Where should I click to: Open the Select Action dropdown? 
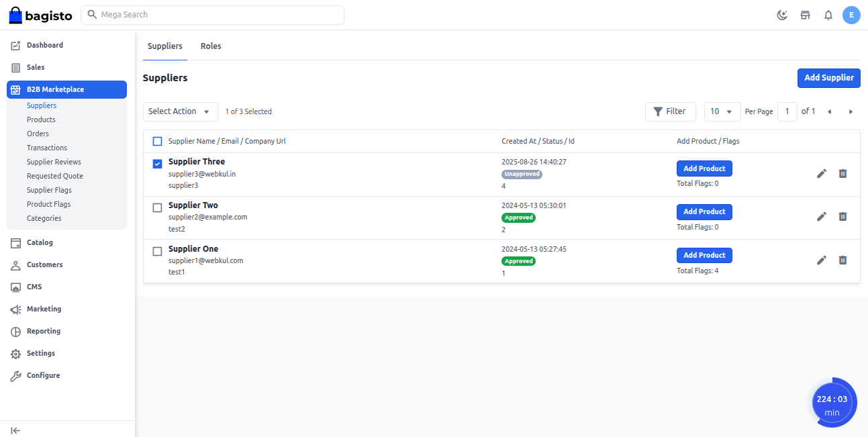tap(180, 111)
